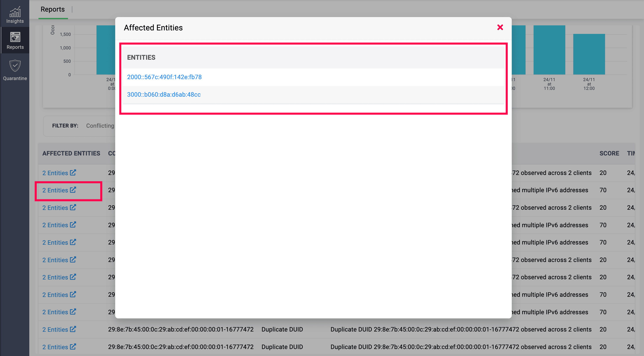The height and width of the screenshot is (356, 644).
Task: Click external link icon in fifth row
Action: click(73, 242)
